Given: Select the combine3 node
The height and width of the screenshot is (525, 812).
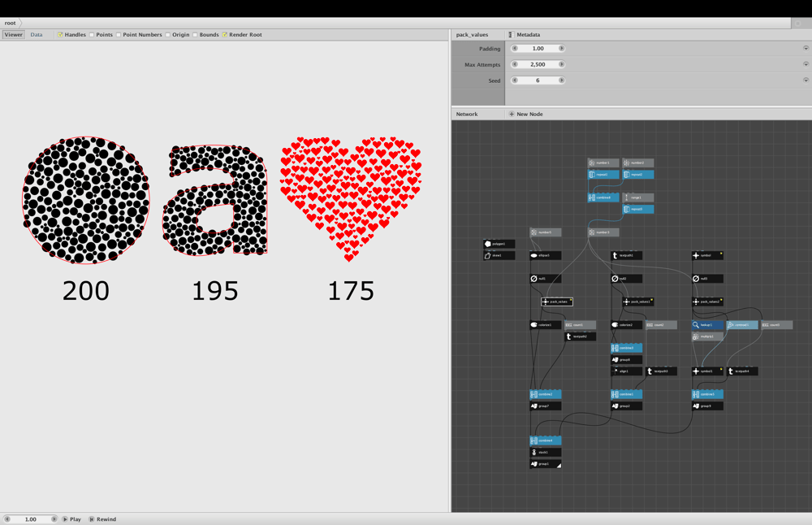Looking at the screenshot, I should pos(627,348).
